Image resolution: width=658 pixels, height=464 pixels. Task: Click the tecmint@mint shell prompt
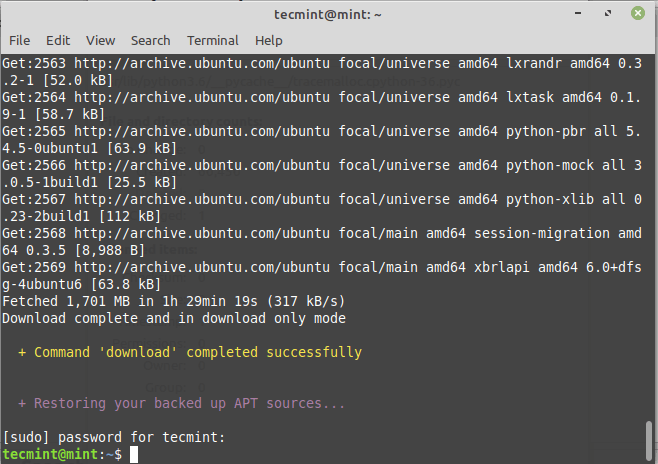[62, 455]
